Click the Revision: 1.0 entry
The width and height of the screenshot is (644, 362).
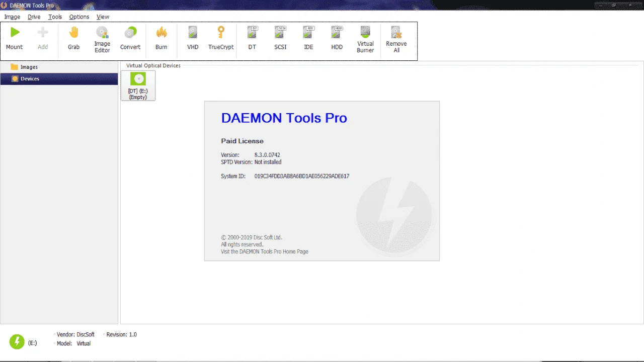tap(121, 334)
